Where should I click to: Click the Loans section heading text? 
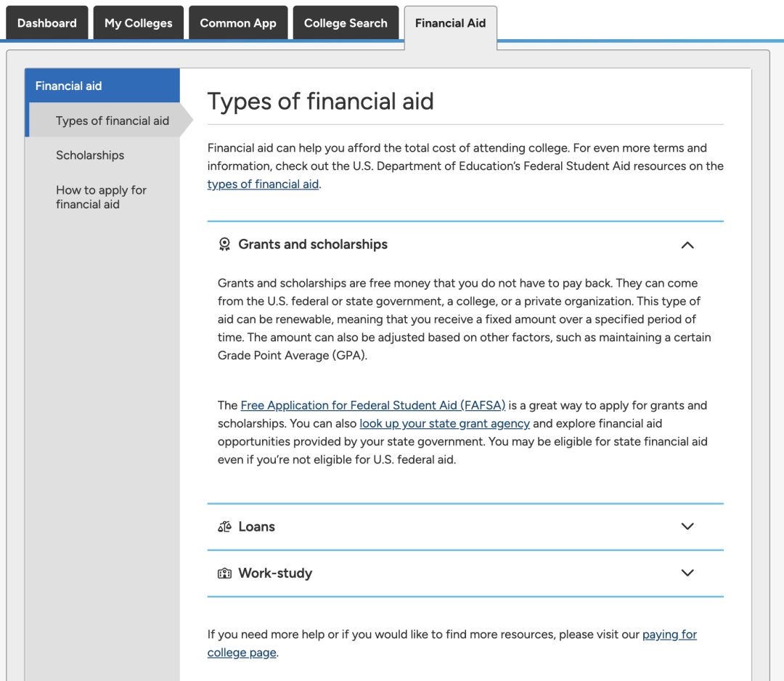click(256, 526)
